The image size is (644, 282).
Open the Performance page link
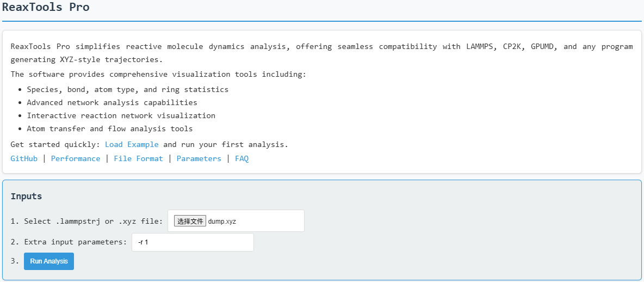[76, 158]
